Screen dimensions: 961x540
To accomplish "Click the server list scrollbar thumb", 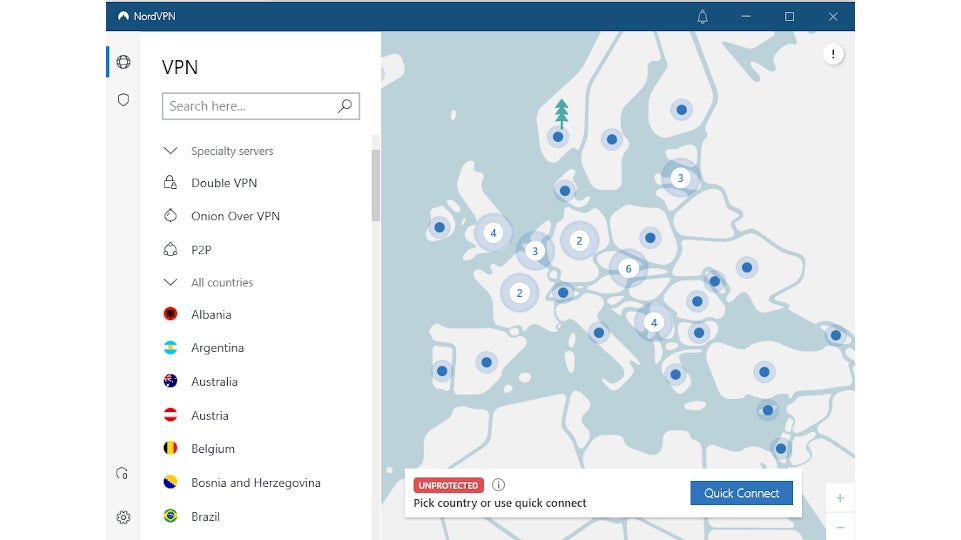I will (376, 185).
